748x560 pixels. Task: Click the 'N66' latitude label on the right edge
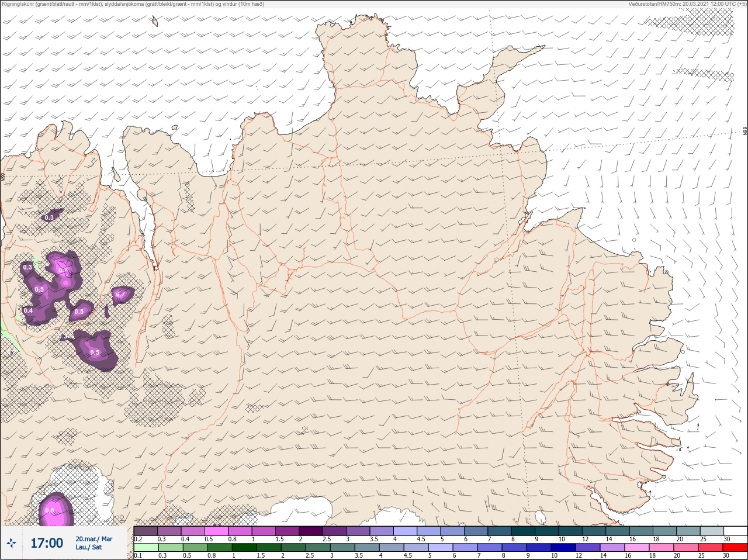point(745,132)
